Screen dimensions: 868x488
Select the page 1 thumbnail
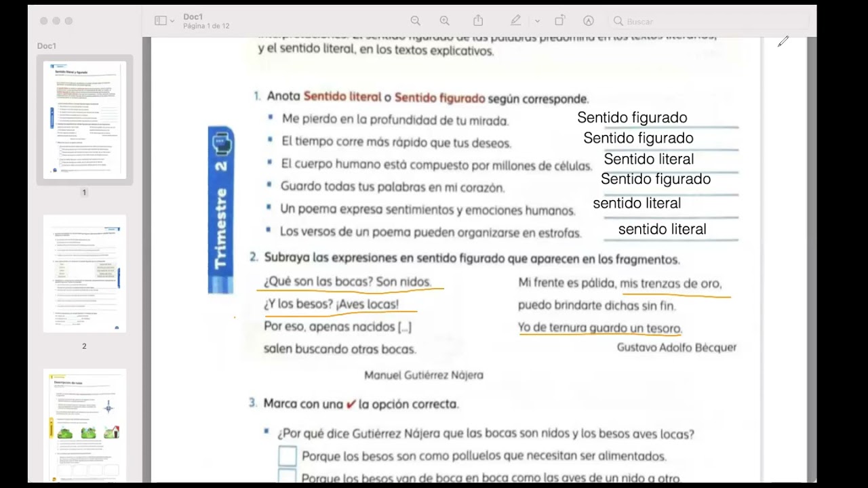(85, 120)
